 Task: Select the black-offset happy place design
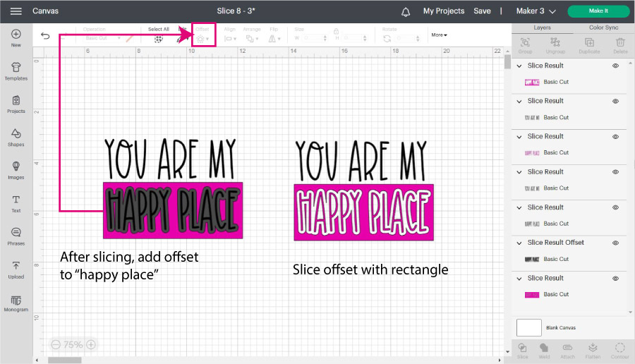point(173,210)
